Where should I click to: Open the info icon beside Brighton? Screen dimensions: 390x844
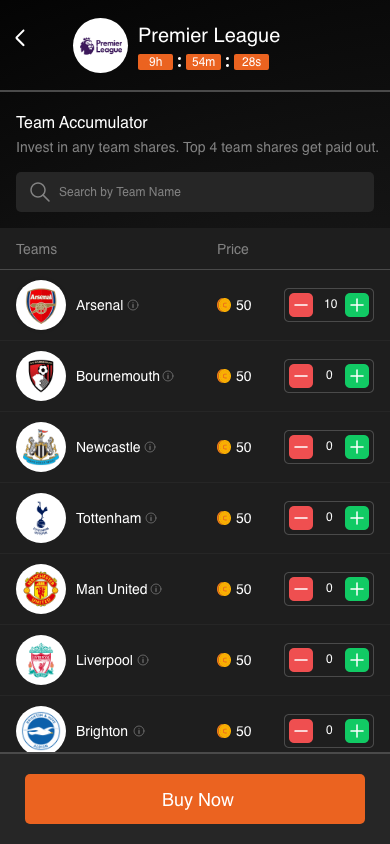point(139,731)
